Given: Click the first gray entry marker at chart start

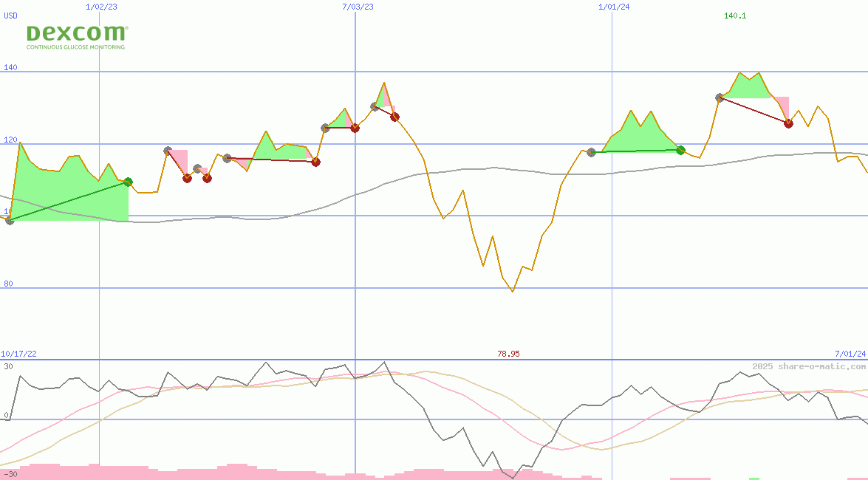Looking at the screenshot, I should (x=10, y=220).
